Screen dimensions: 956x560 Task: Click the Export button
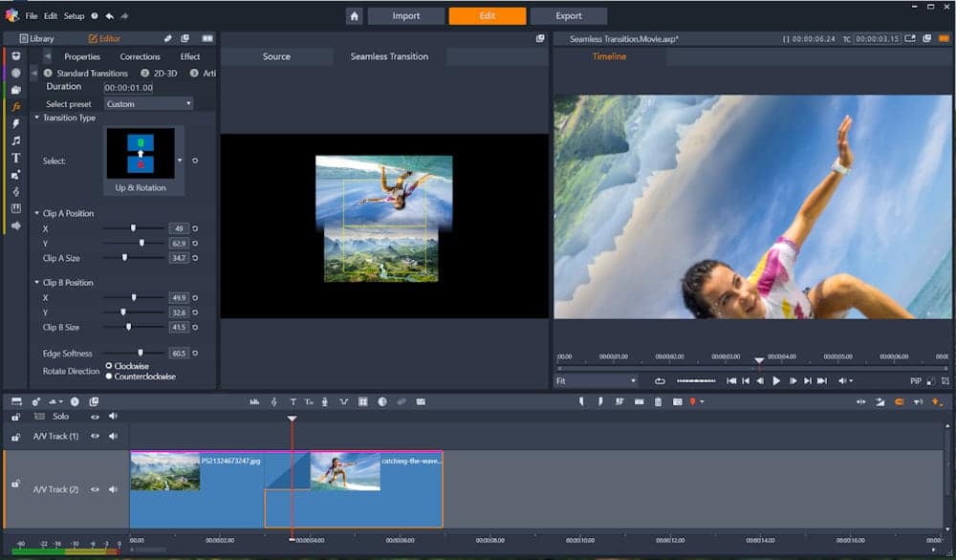click(x=568, y=16)
